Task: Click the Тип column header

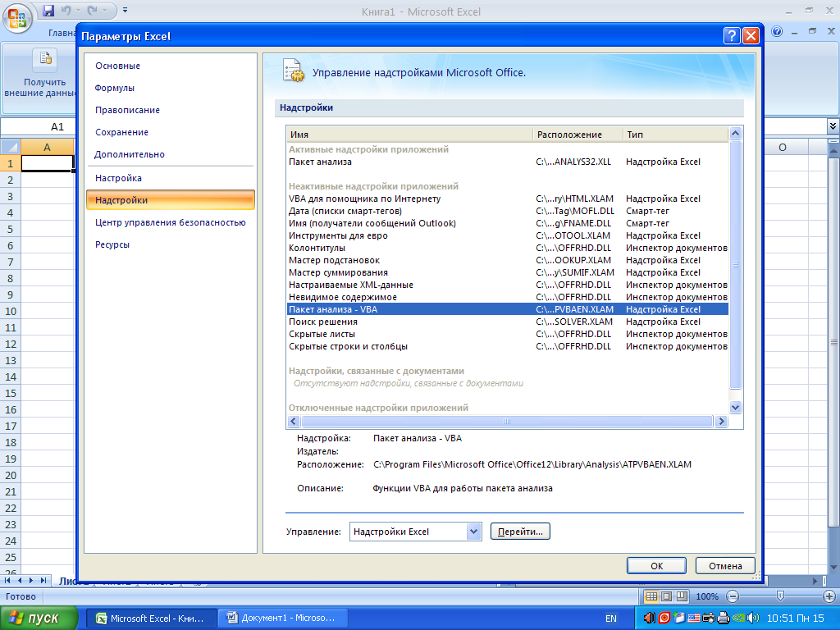Action: pyautogui.click(x=676, y=135)
